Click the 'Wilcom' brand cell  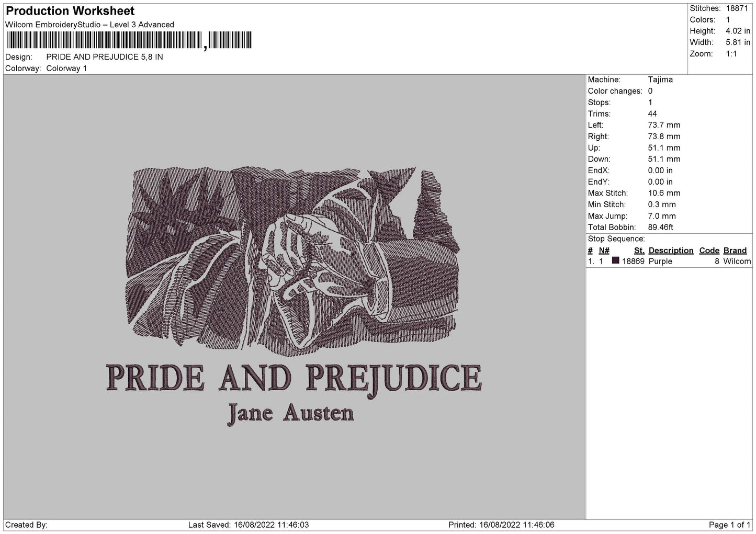point(737,262)
